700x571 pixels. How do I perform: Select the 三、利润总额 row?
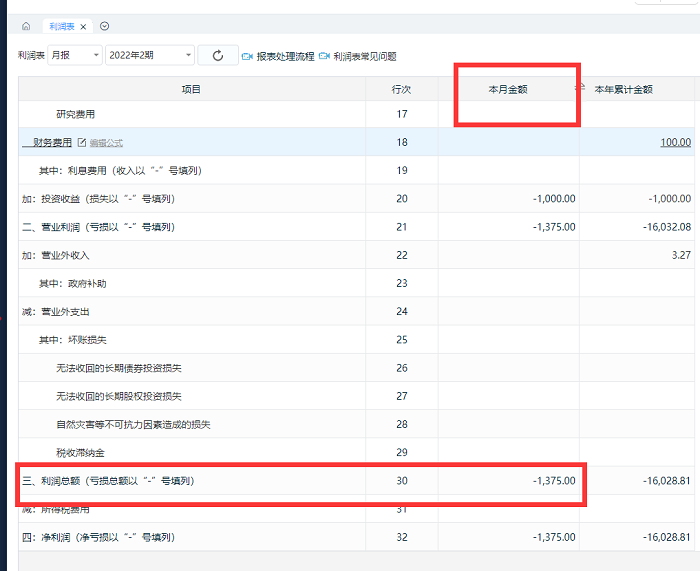108,481
